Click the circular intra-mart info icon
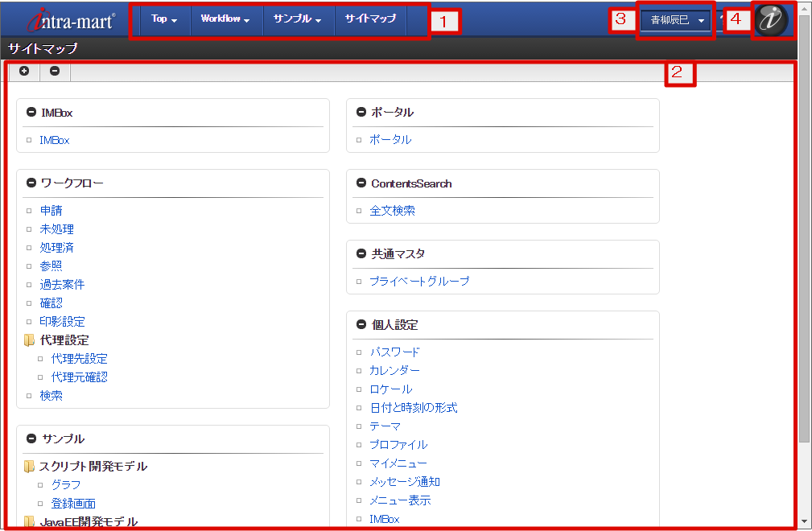 point(770,20)
